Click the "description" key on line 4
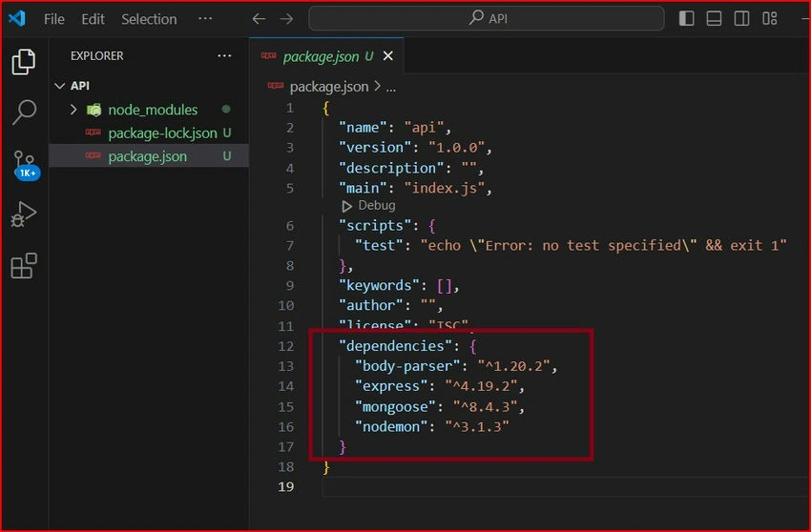 [391, 168]
